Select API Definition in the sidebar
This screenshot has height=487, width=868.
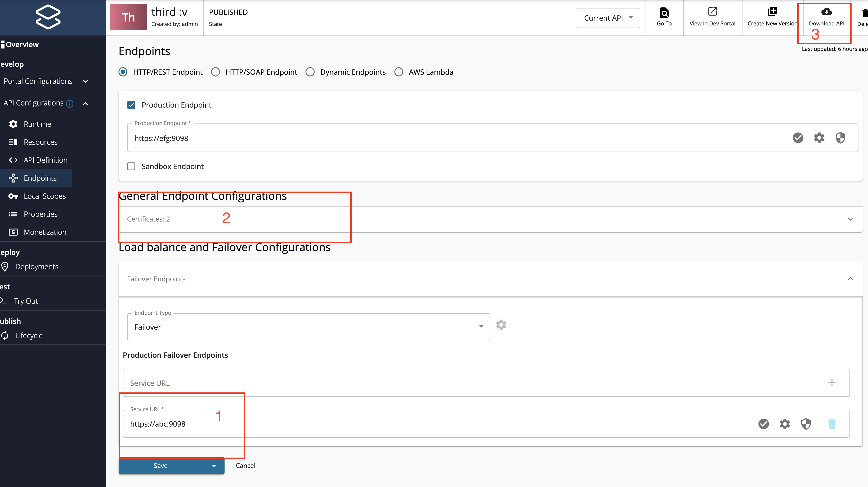46,160
